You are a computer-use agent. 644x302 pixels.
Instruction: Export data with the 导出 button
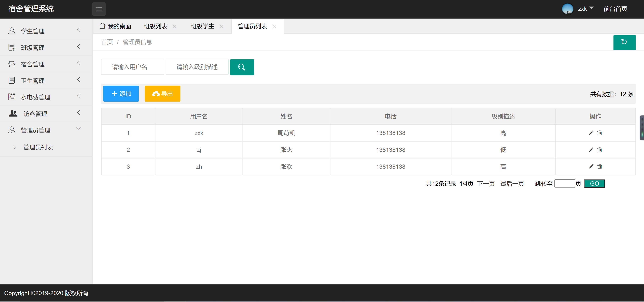click(x=162, y=94)
